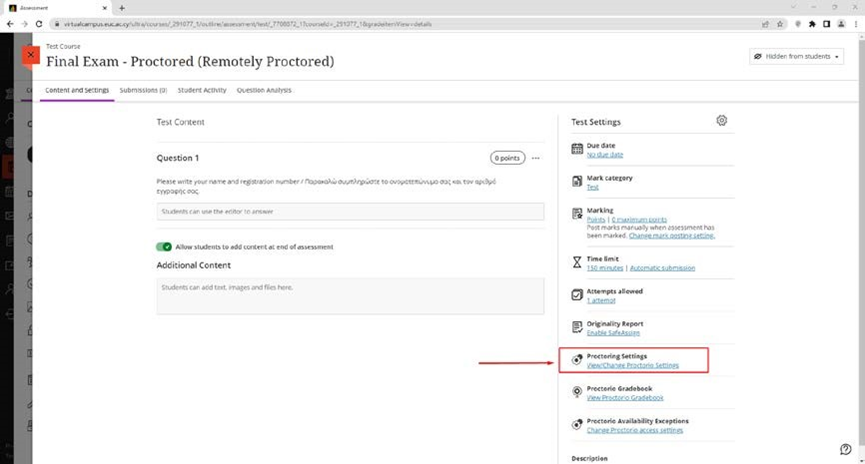
Task: Click the Enable SafeAssign link
Action: (x=615, y=333)
